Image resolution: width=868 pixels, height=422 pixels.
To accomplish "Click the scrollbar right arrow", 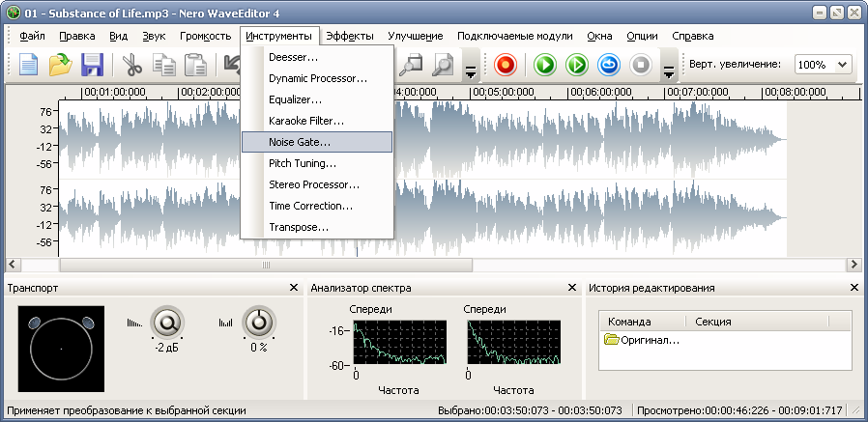I will point(854,265).
